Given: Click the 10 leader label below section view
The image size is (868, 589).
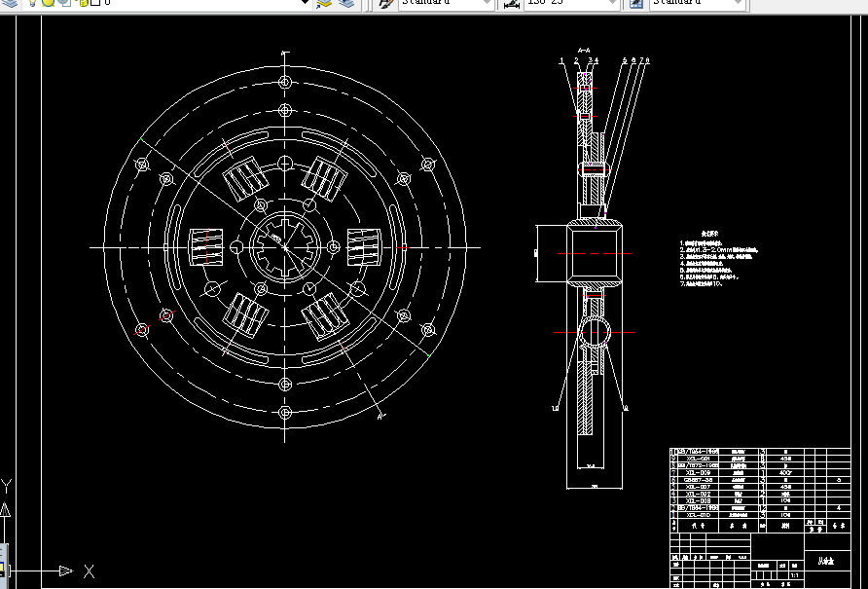Looking at the screenshot, I should (556, 408).
